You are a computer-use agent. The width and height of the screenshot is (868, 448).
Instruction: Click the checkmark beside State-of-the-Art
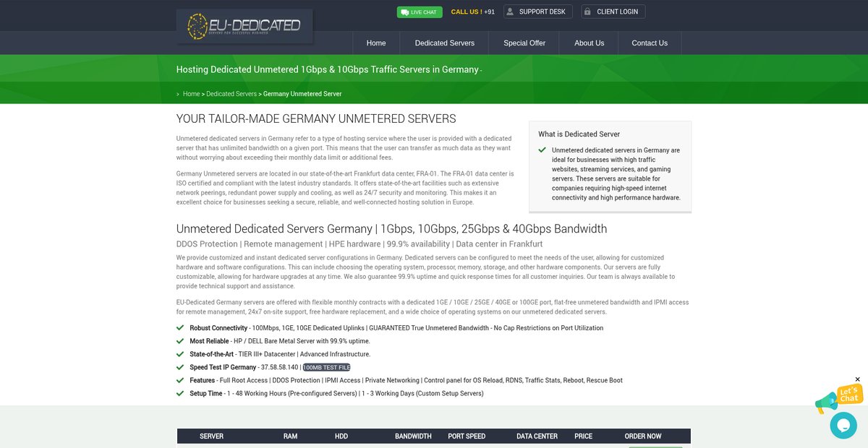(x=180, y=354)
